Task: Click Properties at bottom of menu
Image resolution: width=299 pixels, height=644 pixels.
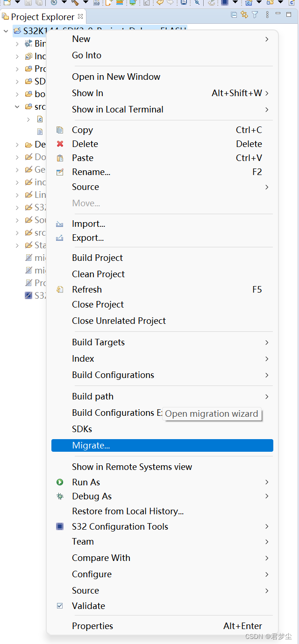Action: coord(93,626)
